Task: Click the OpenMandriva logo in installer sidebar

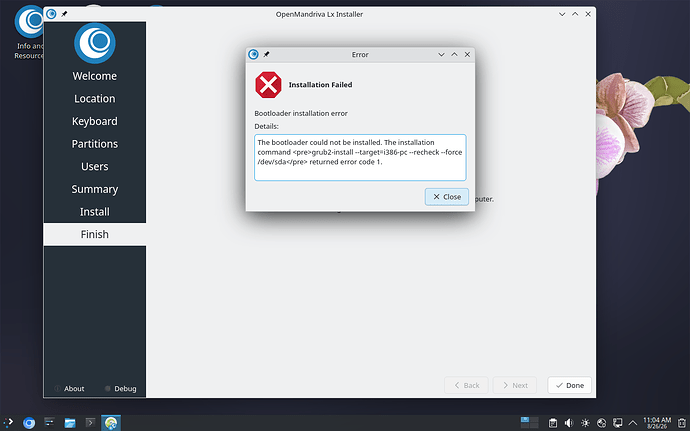Action: [x=95, y=43]
